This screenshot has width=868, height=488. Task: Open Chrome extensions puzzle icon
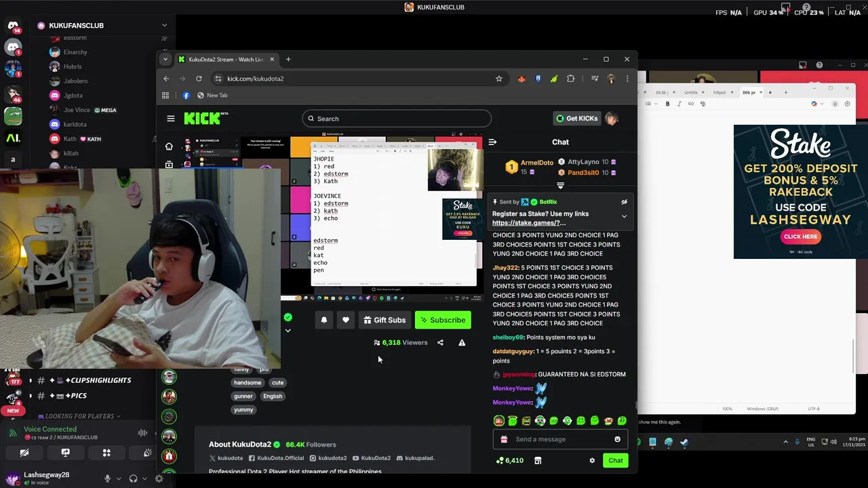tap(570, 79)
